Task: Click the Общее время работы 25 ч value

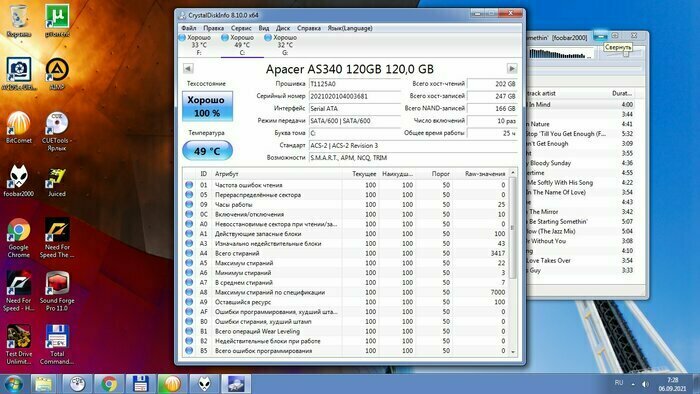Action: (492, 133)
